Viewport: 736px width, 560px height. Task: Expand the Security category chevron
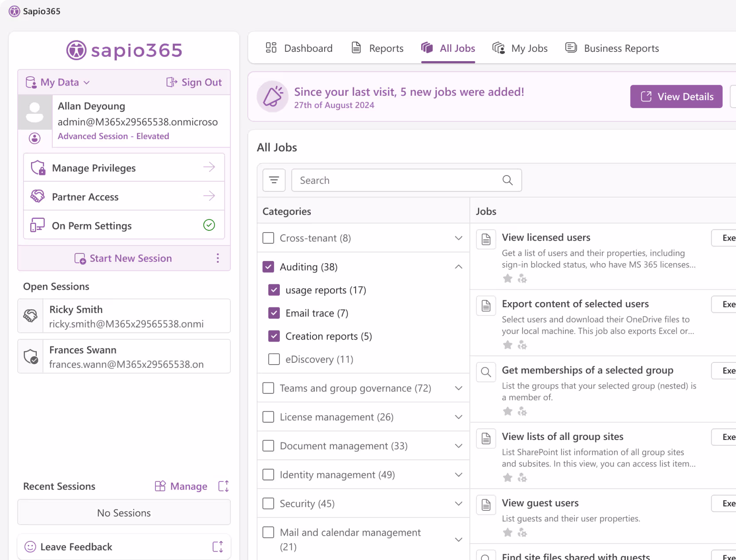(x=459, y=503)
